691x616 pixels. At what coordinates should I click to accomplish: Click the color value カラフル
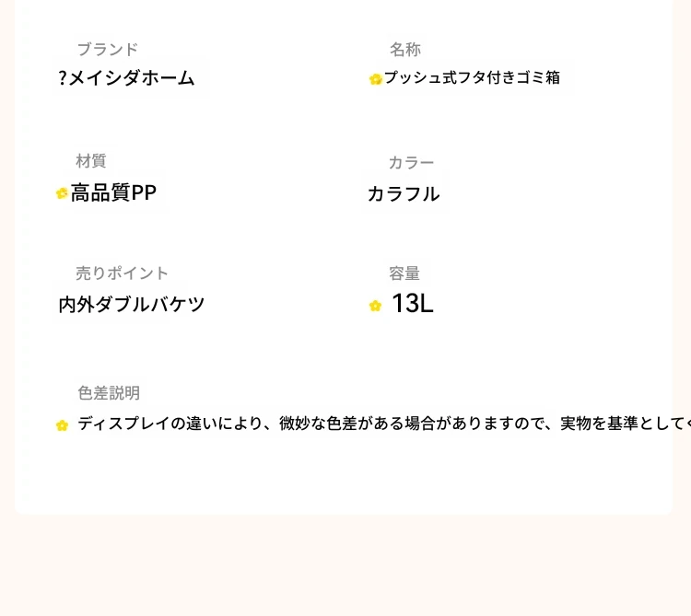pos(404,194)
